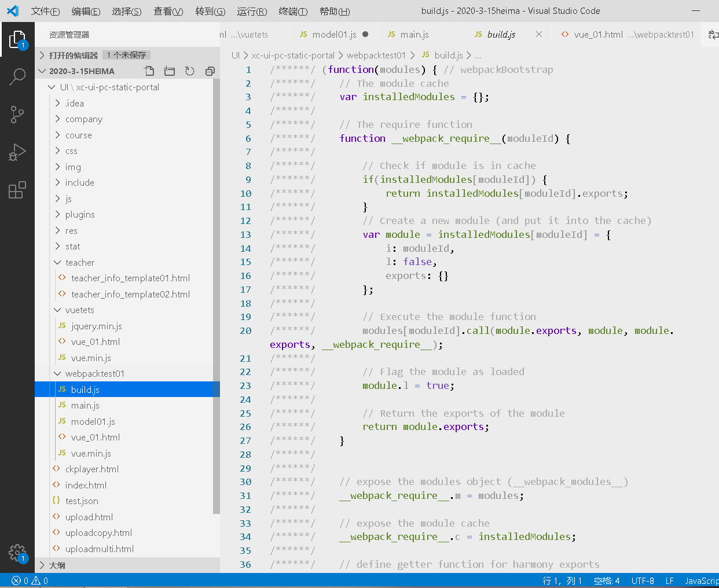Expand the 打开的编辑器 section
This screenshot has width=719, height=588.
coord(73,55)
